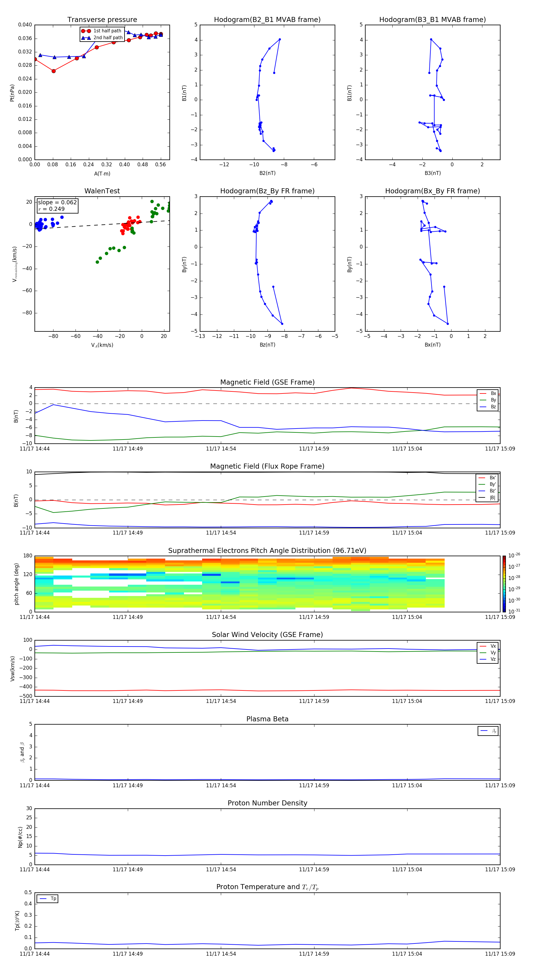The image size is (535, 980).
Task: Select the "Tp" legend entry
Action: click(x=48, y=899)
